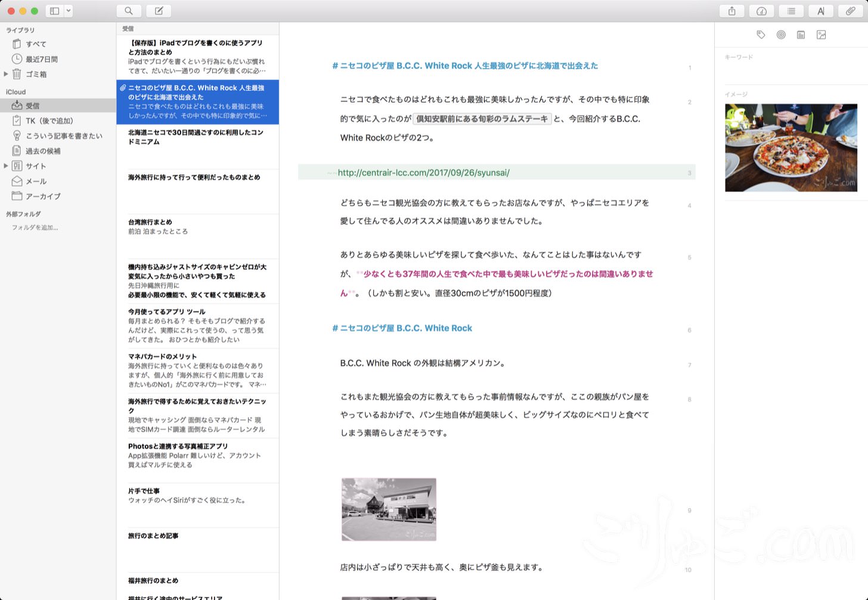
Task: Open the image attachments icon
Action: (821, 35)
